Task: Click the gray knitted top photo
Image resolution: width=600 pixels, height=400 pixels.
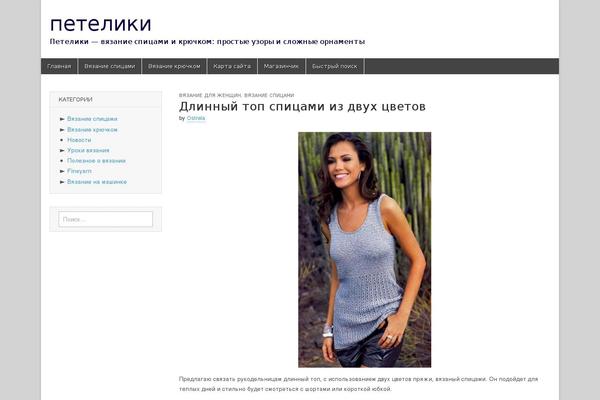Action: click(x=365, y=250)
